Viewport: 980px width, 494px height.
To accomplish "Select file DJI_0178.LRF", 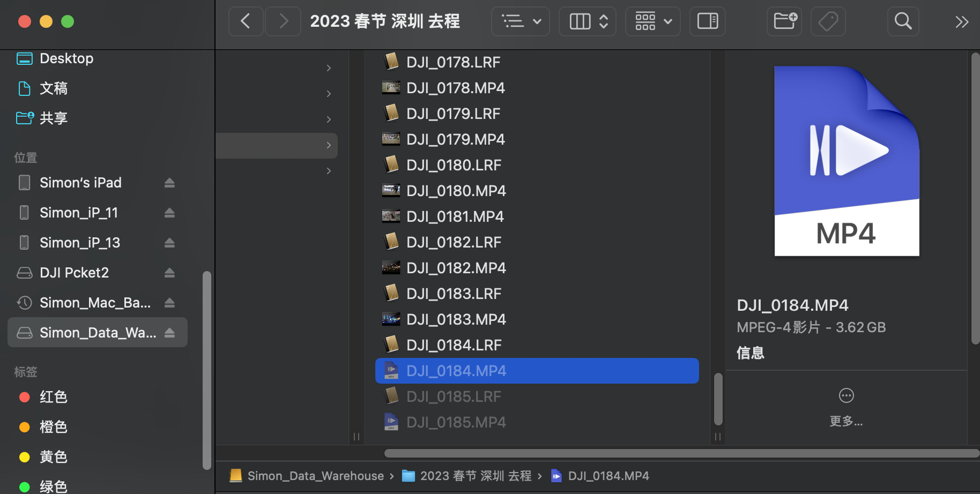I will 537,62.
